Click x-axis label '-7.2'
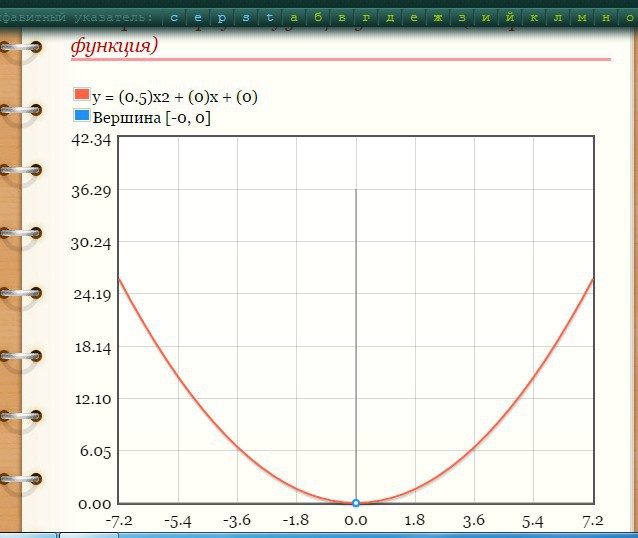This screenshot has width=638, height=538. [119, 521]
